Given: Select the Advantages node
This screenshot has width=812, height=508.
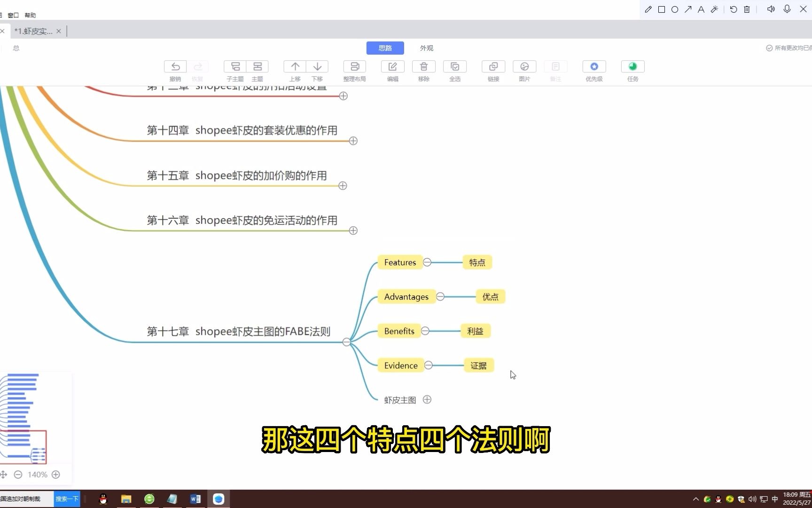Looking at the screenshot, I should (x=406, y=297).
